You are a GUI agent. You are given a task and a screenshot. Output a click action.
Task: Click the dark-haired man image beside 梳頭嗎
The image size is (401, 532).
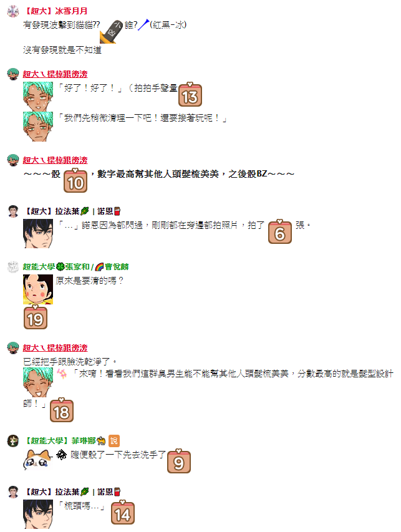point(38,514)
